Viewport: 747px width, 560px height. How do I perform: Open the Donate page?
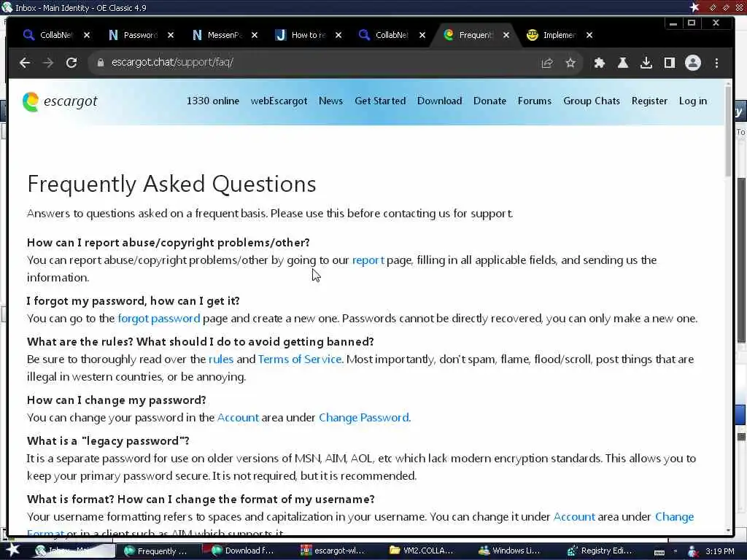point(489,101)
